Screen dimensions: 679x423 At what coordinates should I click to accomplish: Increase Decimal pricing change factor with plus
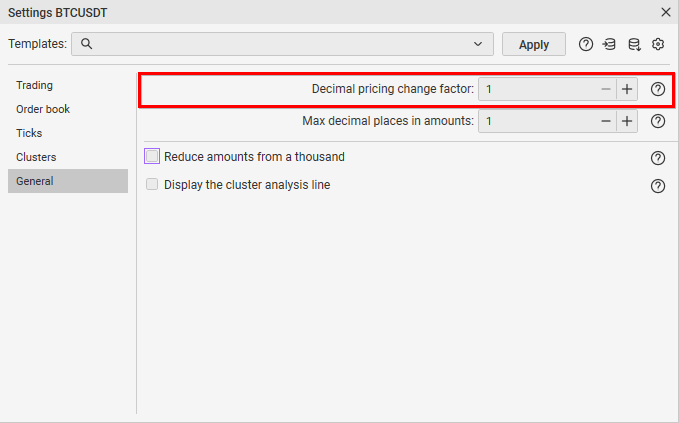pyautogui.click(x=627, y=89)
